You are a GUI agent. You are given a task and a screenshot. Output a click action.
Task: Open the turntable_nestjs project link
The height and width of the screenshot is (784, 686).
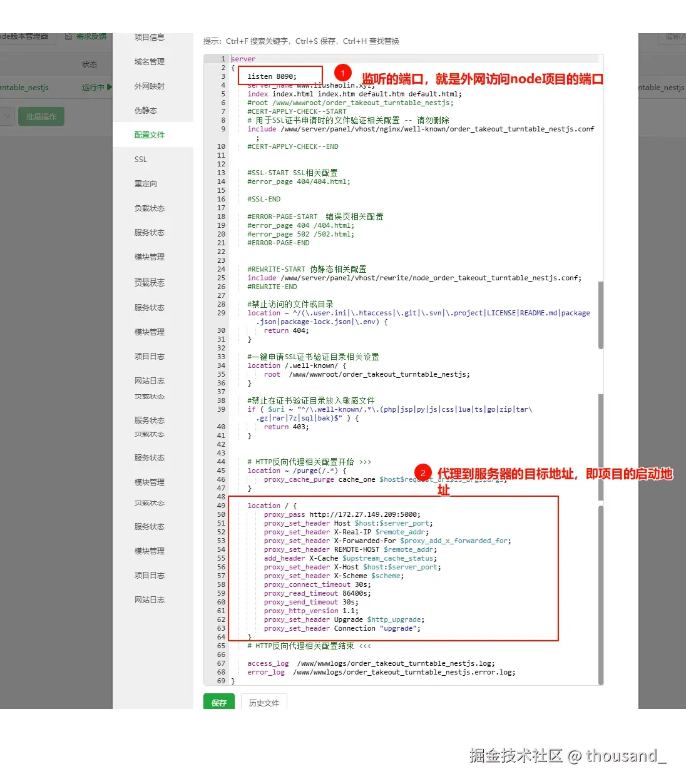(25, 88)
